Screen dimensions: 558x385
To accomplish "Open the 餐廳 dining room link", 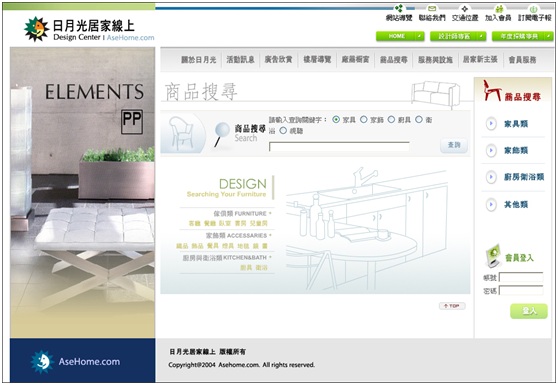I will (210, 224).
